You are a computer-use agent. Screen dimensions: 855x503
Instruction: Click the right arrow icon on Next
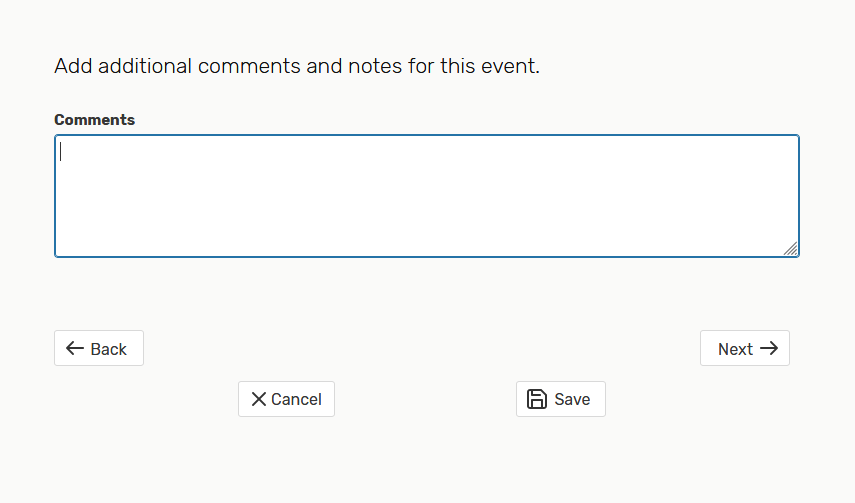click(x=769, y=349)
